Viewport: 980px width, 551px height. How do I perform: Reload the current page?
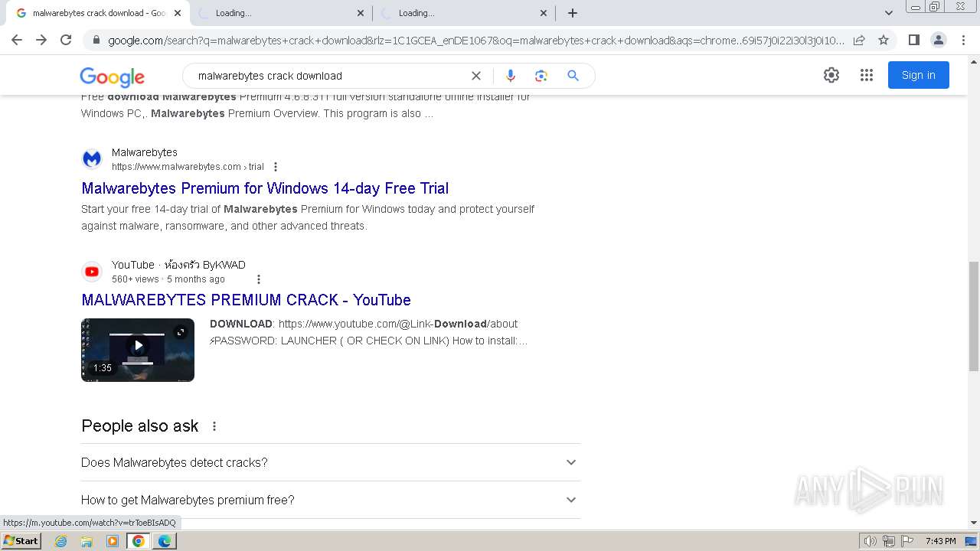tap(66, 40)
